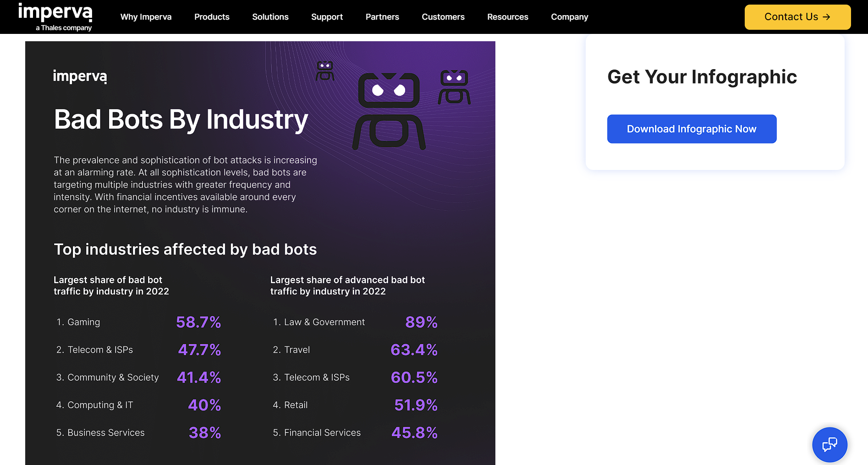The height and width of the screenshot is (465, 868).
Task: Click Download Infographic Now button
Action: [692, 129]
